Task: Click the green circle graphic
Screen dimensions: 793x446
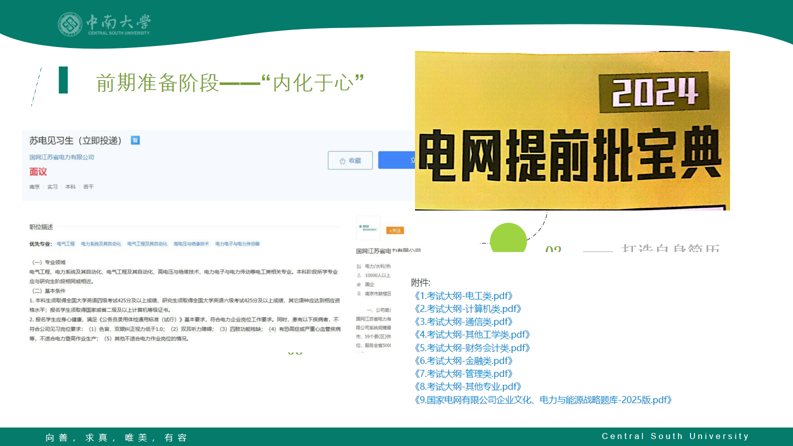Action: [x=508, y=238]
